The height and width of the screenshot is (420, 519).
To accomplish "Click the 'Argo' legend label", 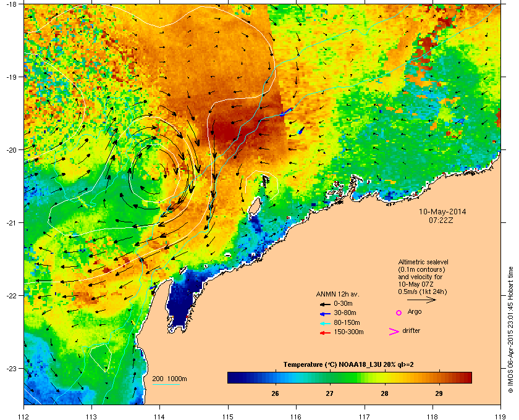I will [x=415, y=312].
